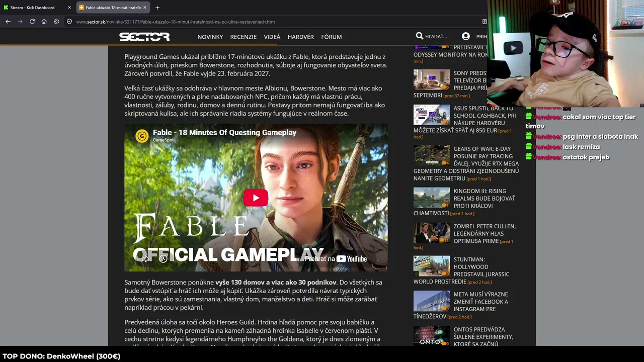Click the Sector logo
This screenshot has width=644, height=362.
coord(144,37)
